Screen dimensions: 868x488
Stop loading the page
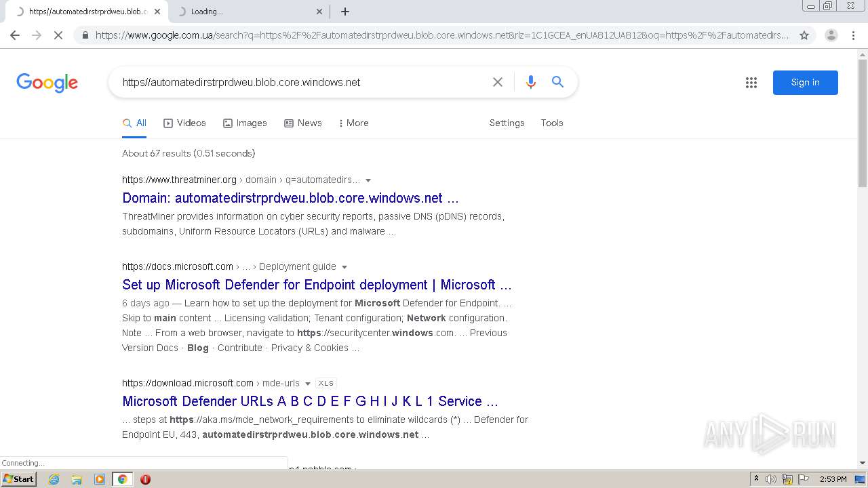click(58, 35)
